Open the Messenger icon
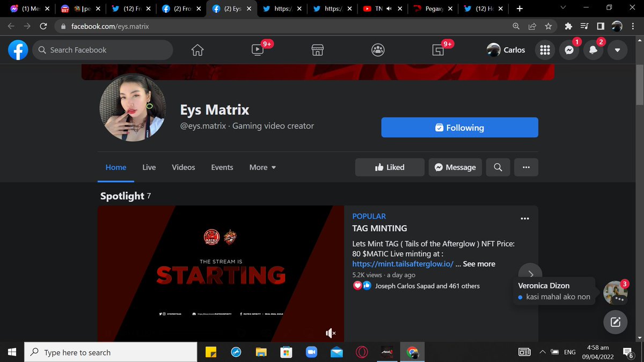The image size is (644, 362). pyautogui.click(x=569, y=50)
